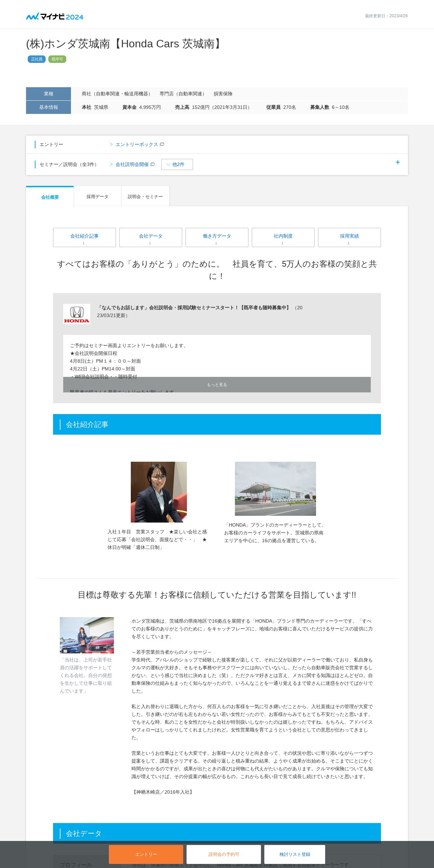
Task: Jump to the 会社紹介記事 section
Action: [85, 238]
